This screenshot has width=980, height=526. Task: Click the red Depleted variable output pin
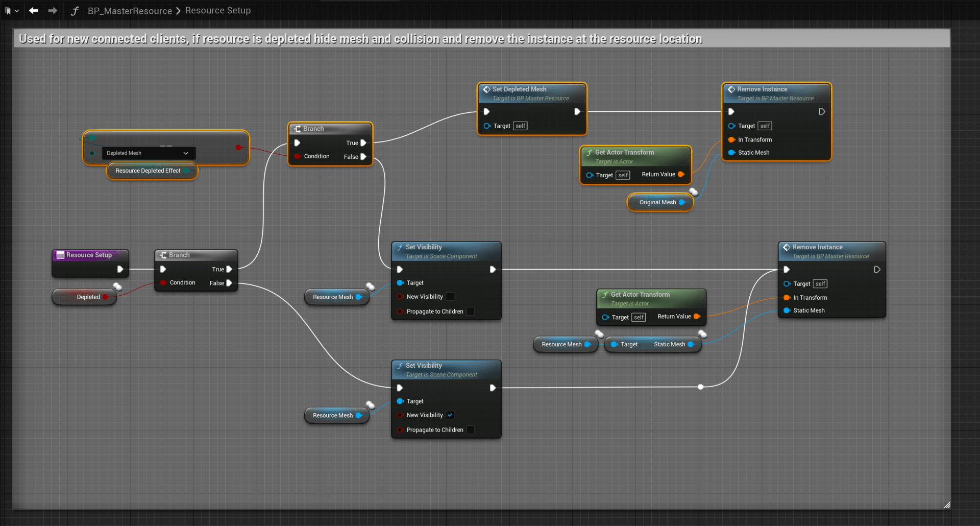coord(106,297)
